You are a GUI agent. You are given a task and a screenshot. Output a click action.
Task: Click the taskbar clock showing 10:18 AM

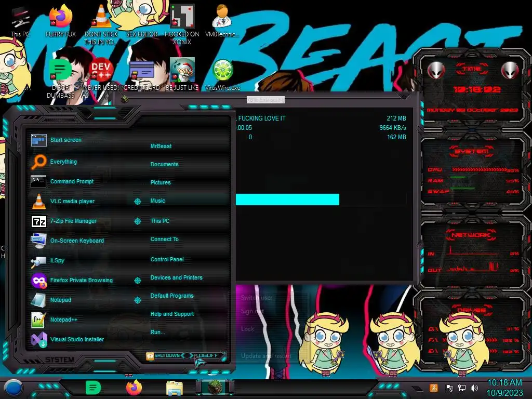[504, 388]
